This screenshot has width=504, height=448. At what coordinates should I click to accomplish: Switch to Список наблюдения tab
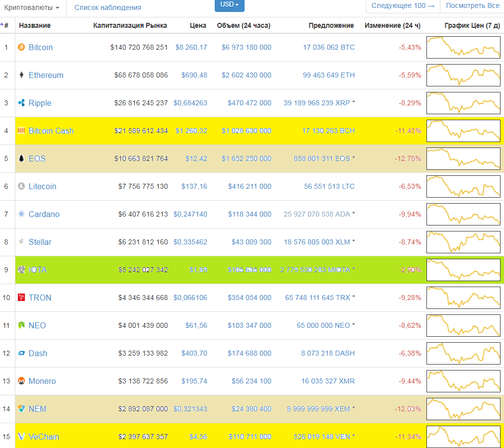tap(108, 8)
